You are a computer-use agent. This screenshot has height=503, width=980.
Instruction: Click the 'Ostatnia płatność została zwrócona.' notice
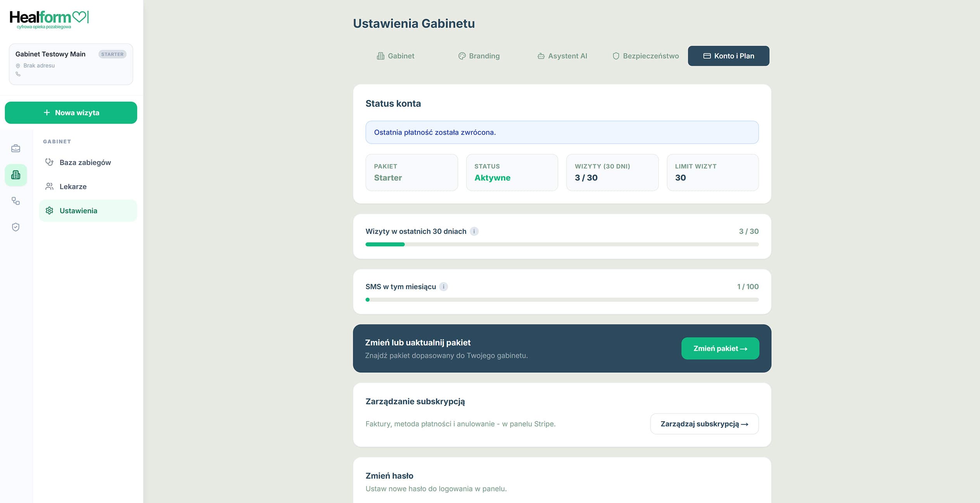click(562, 132)
